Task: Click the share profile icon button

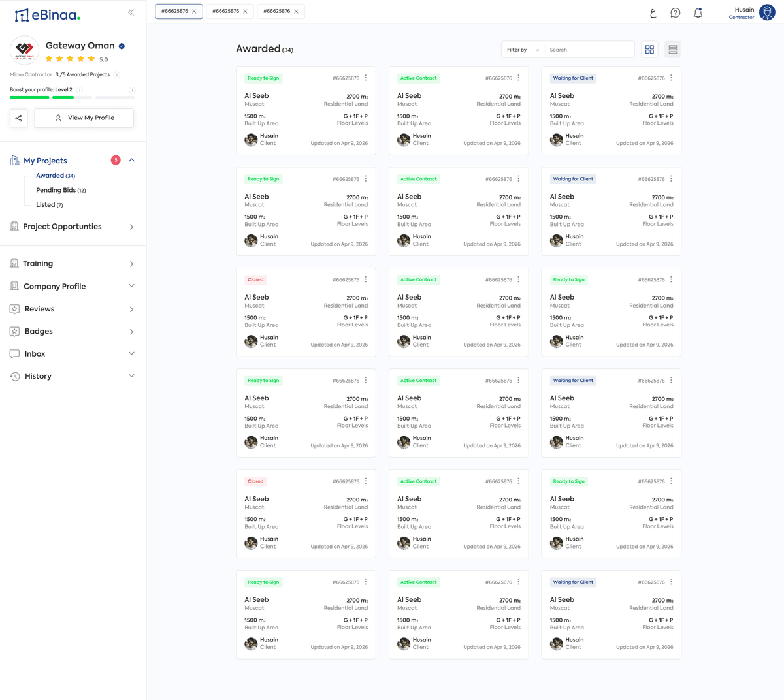Action: (18, 118)
